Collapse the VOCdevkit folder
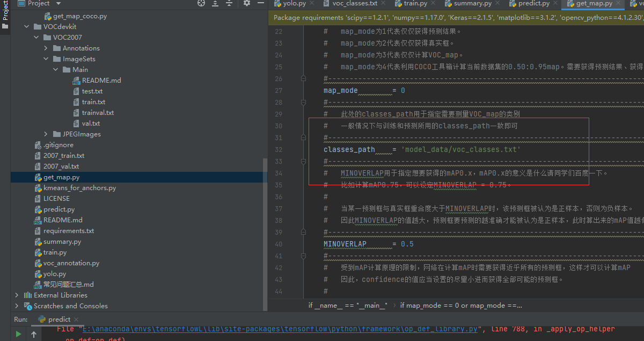The image size is (644, 341). [x=27, y=27]
